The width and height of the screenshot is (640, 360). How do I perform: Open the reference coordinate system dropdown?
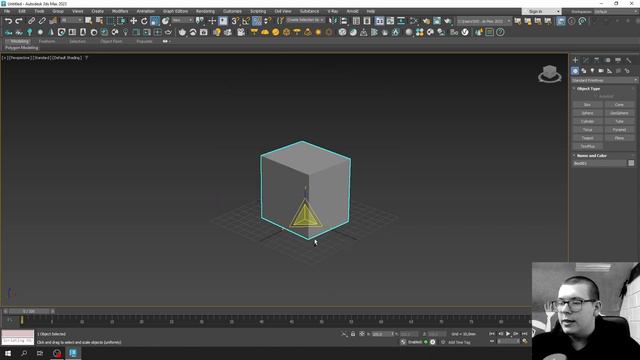(x=182, y=20)
